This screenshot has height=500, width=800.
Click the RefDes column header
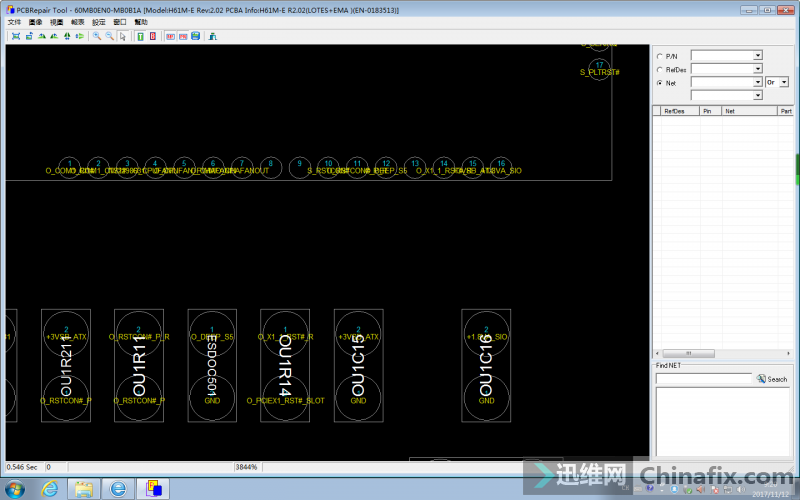coord(680,111)
